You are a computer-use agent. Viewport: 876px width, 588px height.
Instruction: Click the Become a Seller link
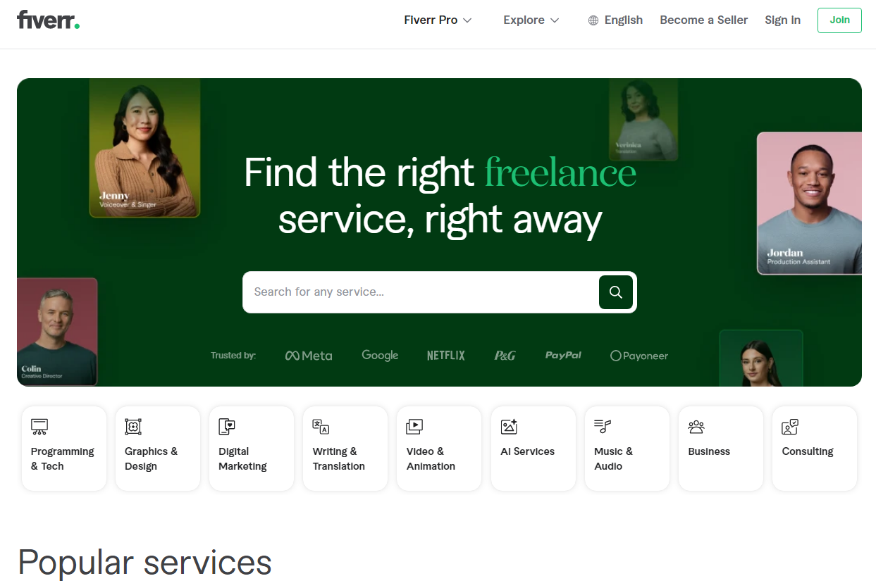pos(703,20)
